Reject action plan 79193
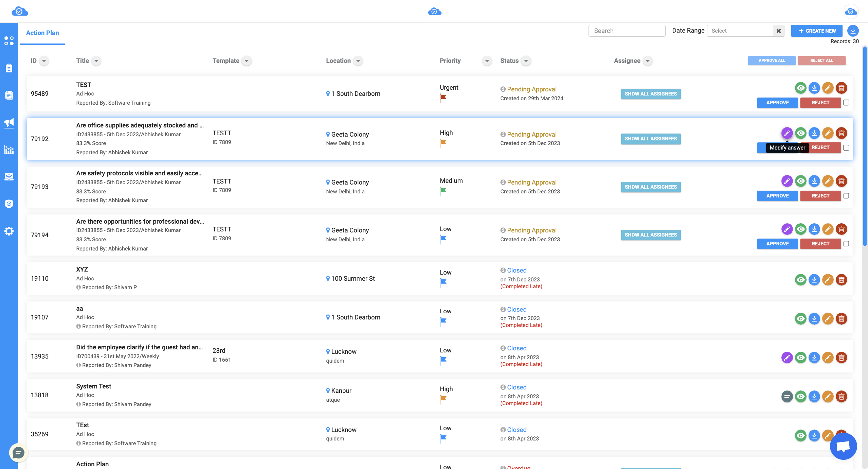Viewport: 868px width, 469px height. pyautogui.click(x=820, y=196)
